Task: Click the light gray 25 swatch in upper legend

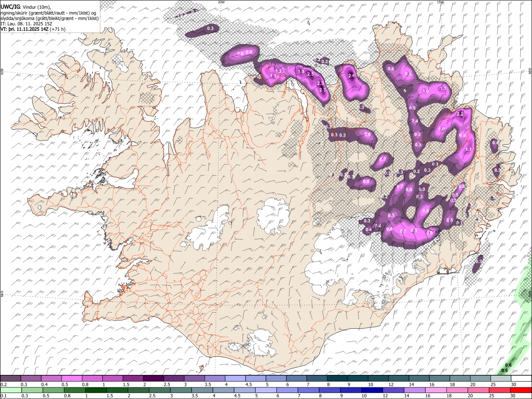Action: point(500,379)
